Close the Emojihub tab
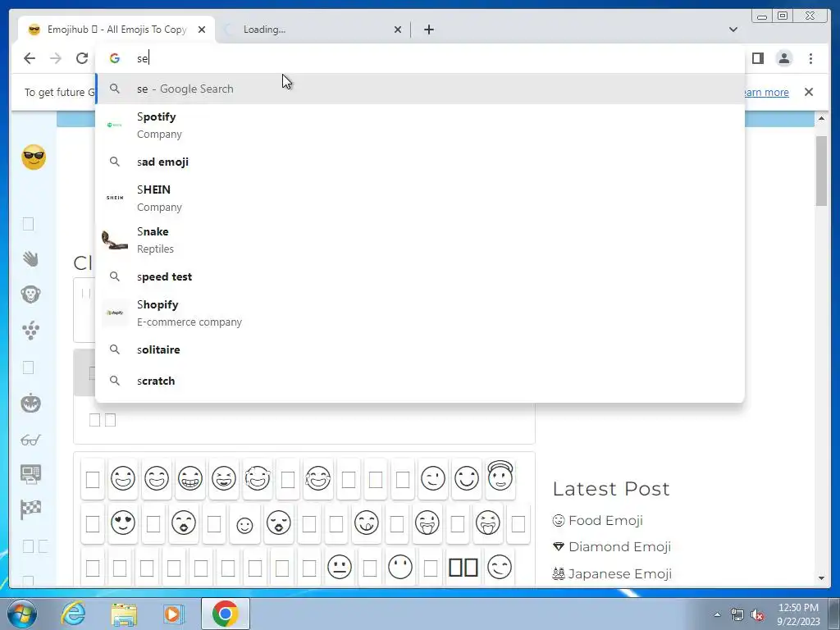 click(x=202, y=30)
